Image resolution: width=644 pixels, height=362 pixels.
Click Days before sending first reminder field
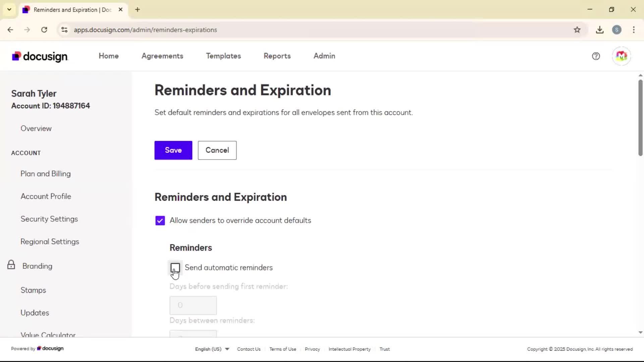(193, 305)
